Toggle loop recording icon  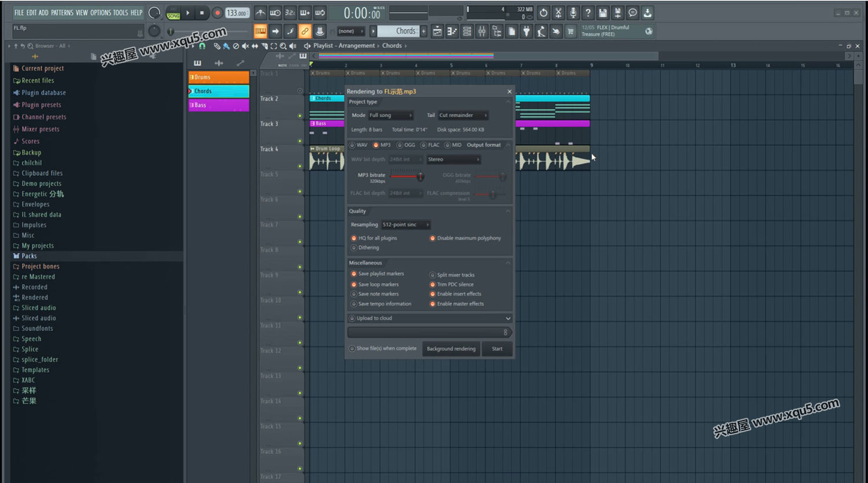[x=320, y=13]
